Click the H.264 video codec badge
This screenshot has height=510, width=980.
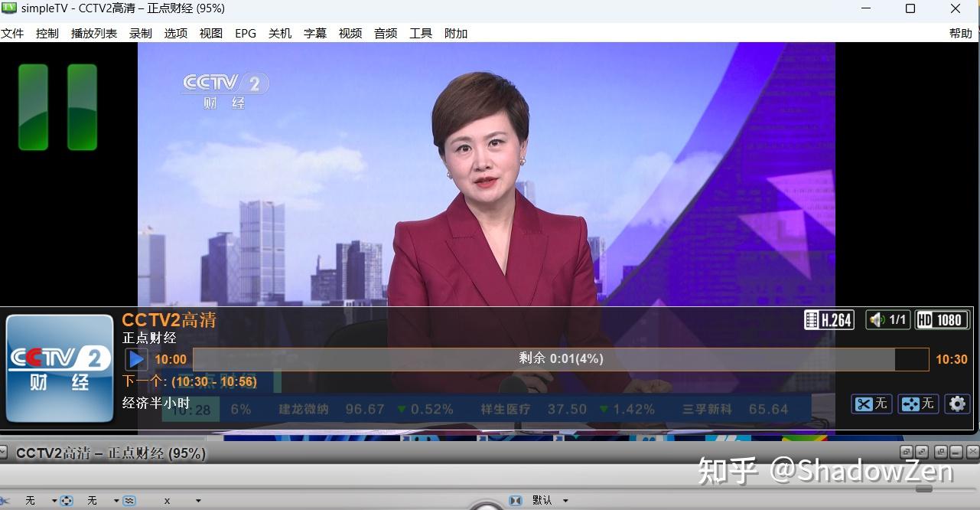829,320
